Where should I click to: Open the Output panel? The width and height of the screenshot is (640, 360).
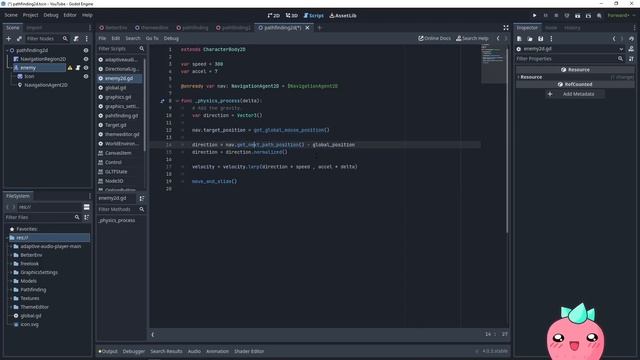[x=108, y=351]
